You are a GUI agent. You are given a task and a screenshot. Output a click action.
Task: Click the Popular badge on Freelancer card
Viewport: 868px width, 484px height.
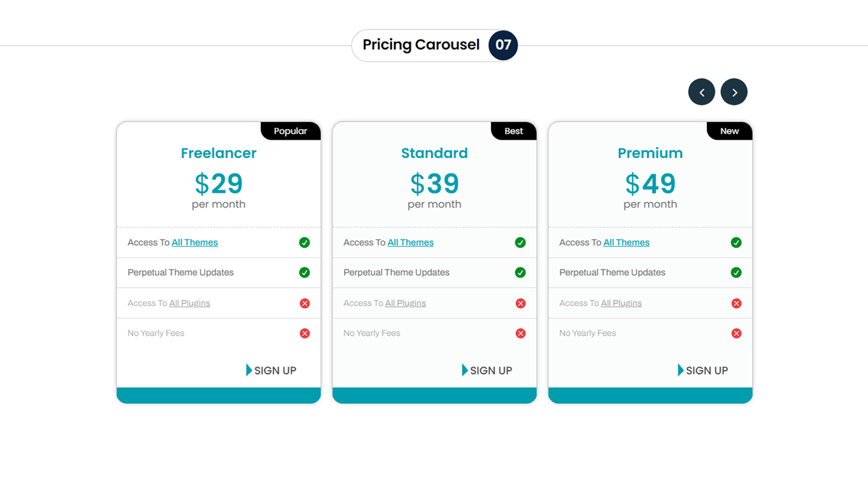[291, 131]
